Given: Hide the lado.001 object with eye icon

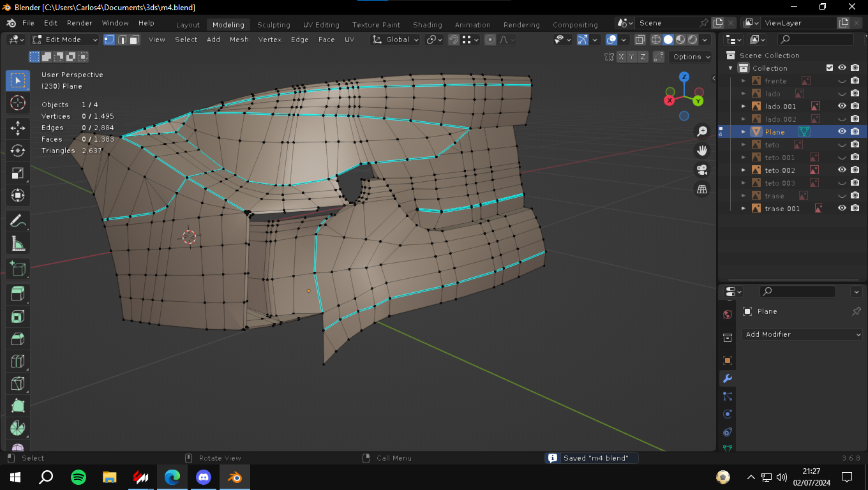Looking at the screenshot, I should (842, 107).
